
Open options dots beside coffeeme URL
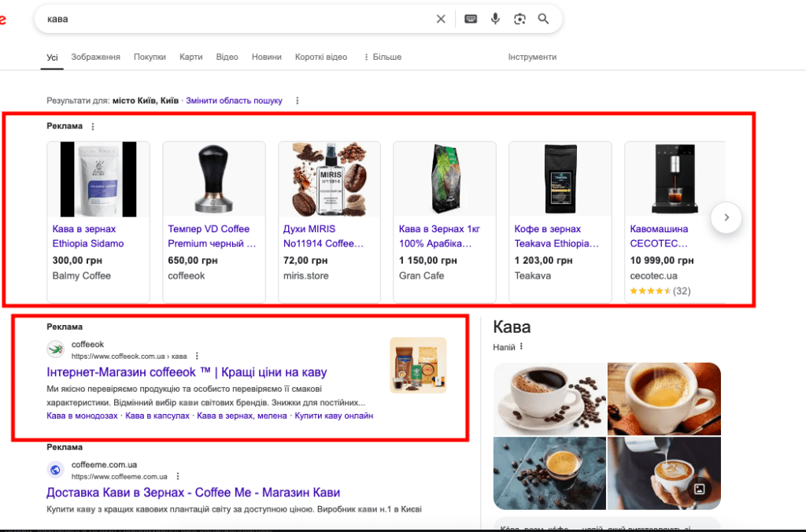[x=178, y=476]
